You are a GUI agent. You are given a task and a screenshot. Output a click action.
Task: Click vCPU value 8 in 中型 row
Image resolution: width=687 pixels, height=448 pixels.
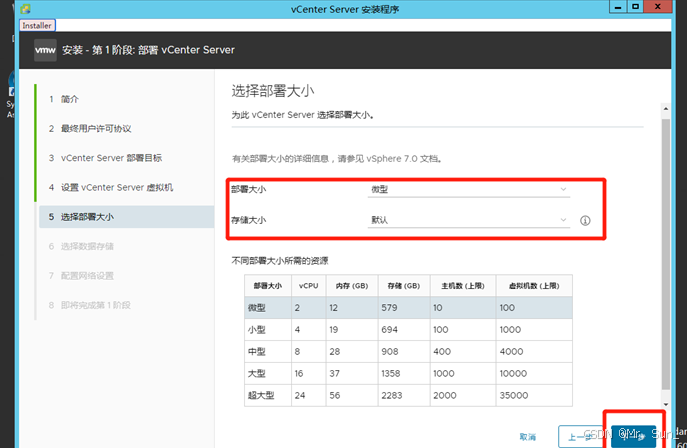(297, 352)
